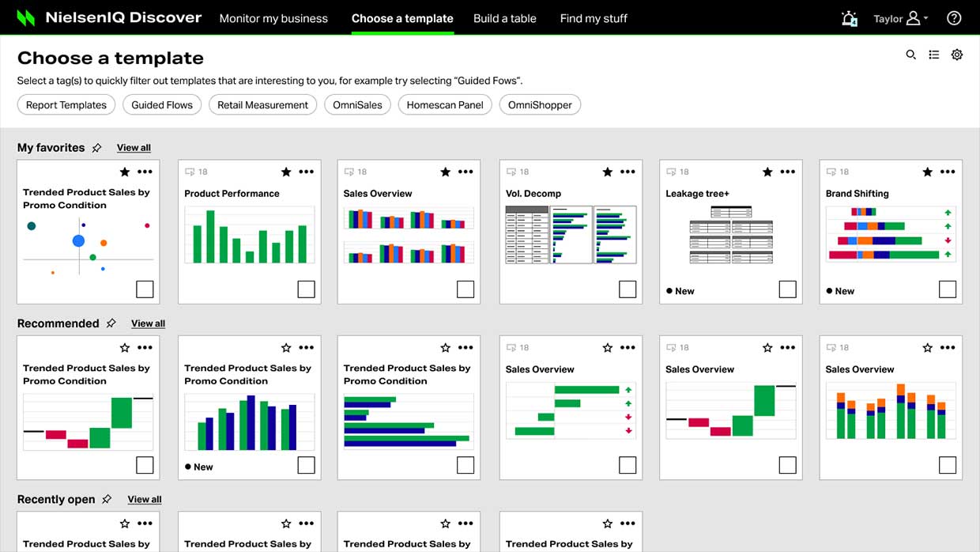
Task: Open more options on Leakage tree+ card
Action: [788, 172]
